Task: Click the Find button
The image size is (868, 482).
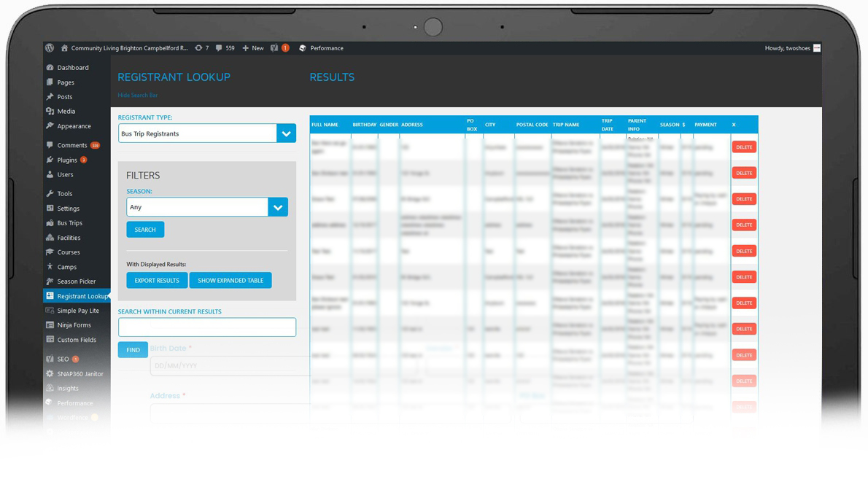Action: (133, 350)
